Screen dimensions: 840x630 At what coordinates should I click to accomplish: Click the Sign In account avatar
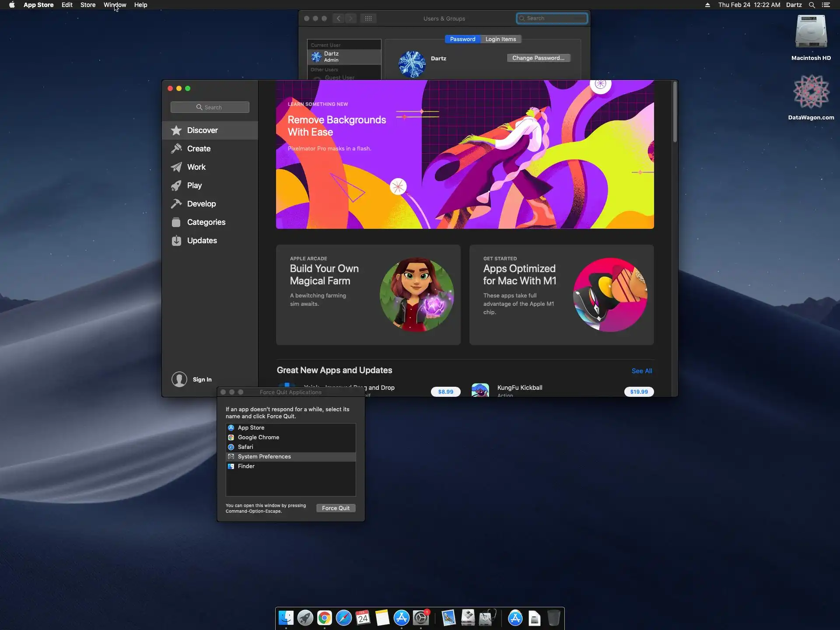(179, 379)
